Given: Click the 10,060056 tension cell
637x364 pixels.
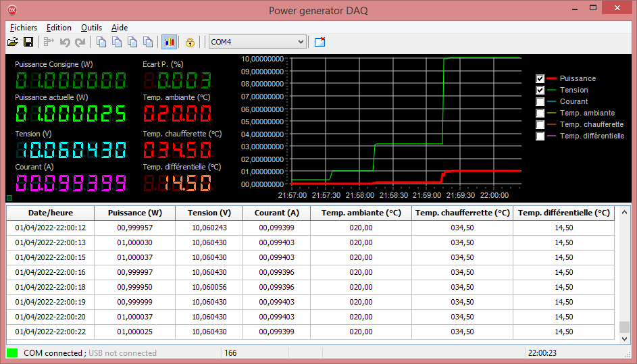Looking at the screenshot, I should [209, 287].
